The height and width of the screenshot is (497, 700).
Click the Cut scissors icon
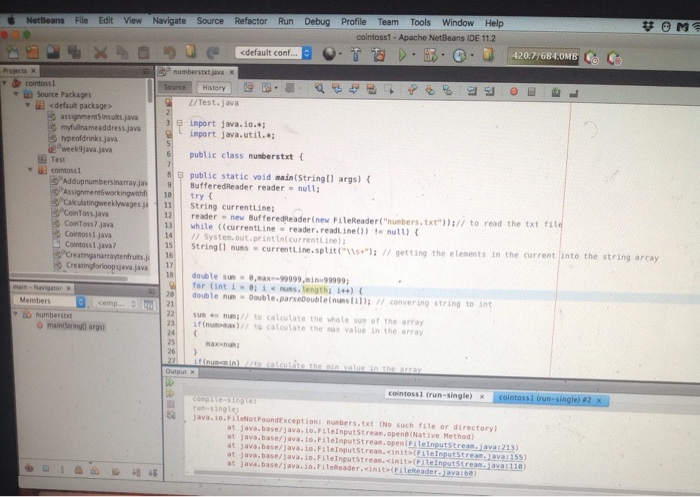100,53
